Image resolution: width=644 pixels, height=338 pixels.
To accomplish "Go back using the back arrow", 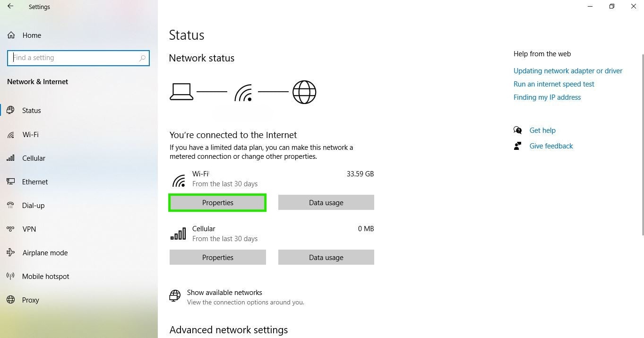I will [x=10, y=7].
